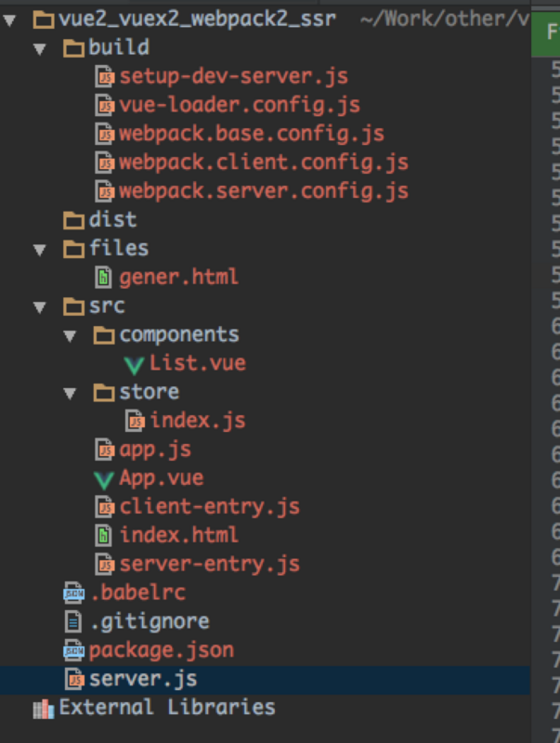Click the JS icon of webpack.server.config.js
This screenshot has width=560, height=743.
105,191
